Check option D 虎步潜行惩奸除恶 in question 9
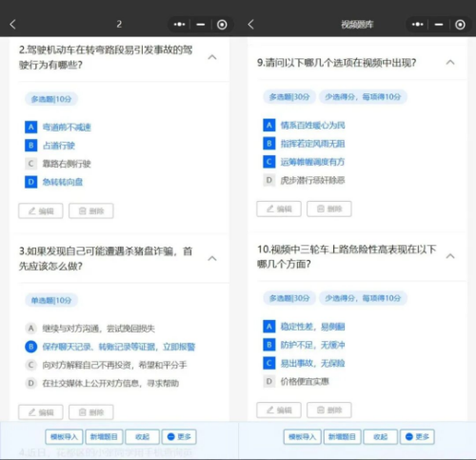Viewport: 476px width, 460px height. click(x=269, y=180)
